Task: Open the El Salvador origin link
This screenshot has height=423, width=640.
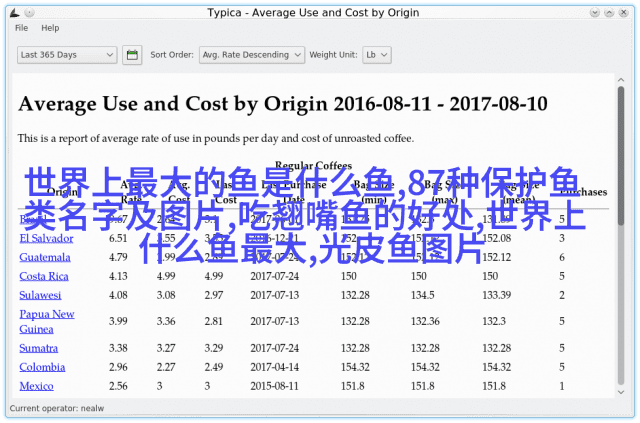Action: (x=46, y=238)
